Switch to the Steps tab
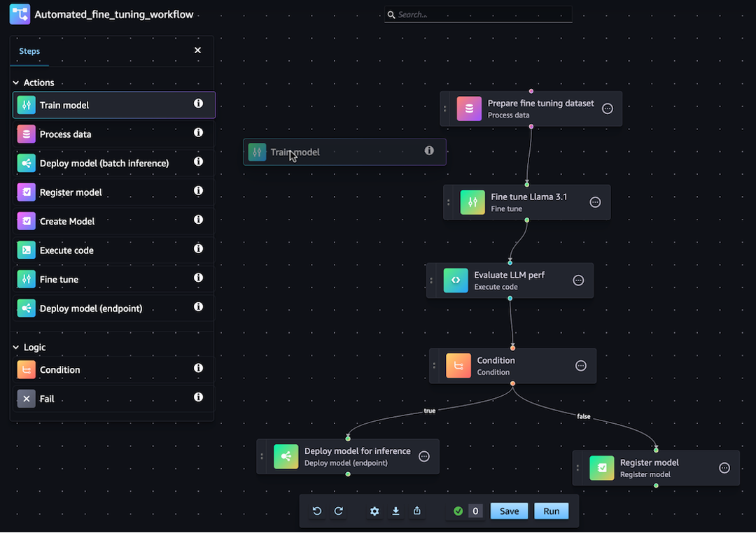756x533 pixels. point(29,50)
